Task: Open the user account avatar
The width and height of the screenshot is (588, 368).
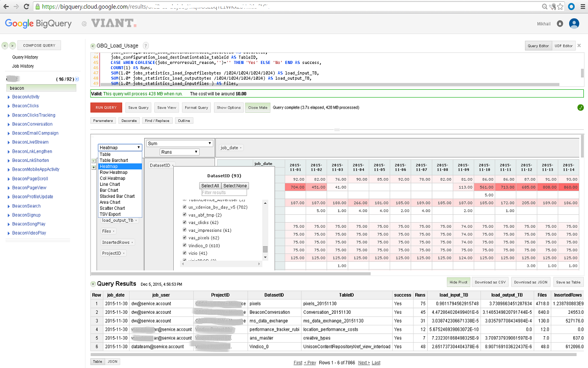Action: 574,23
